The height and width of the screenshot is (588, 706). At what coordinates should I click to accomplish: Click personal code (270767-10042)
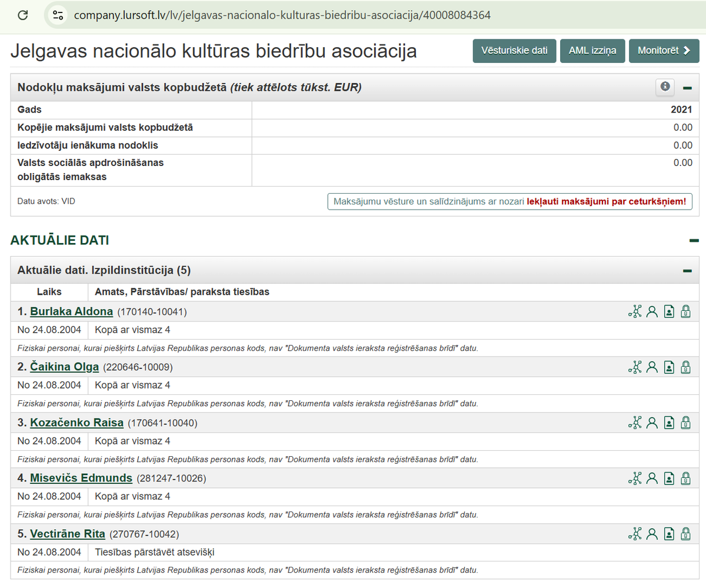coord(144,534)
